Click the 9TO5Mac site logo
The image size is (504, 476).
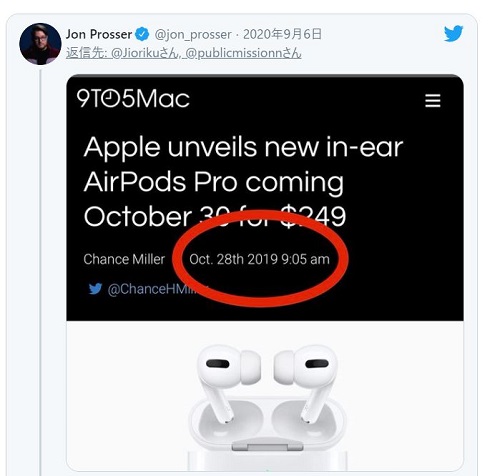(x=133, y=99)
